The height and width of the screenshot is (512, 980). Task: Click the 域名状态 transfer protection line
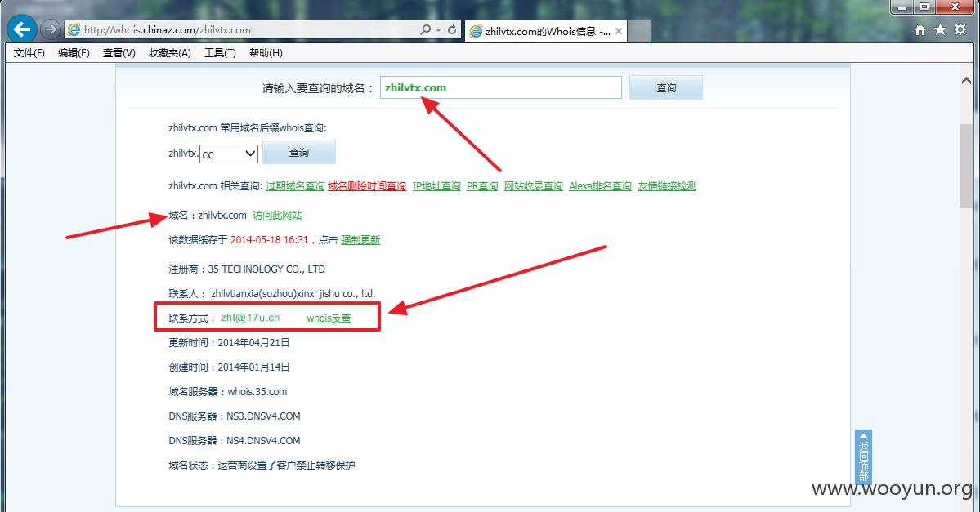(262, 465)
